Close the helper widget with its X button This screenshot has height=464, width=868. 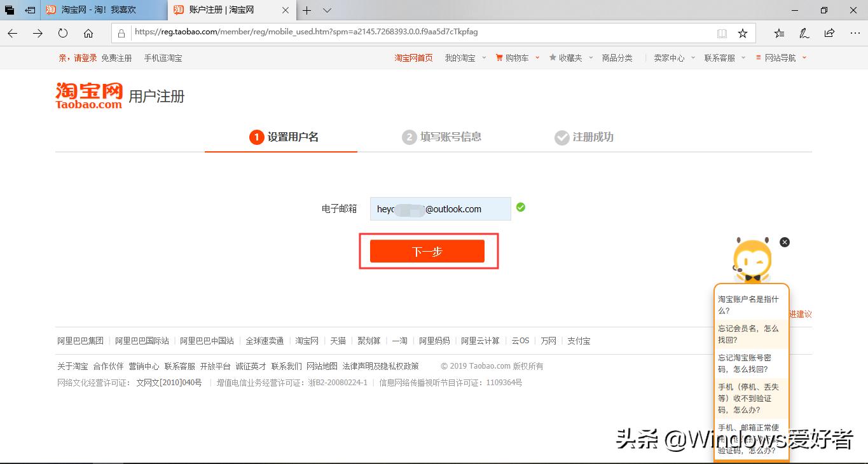point(784,242)
